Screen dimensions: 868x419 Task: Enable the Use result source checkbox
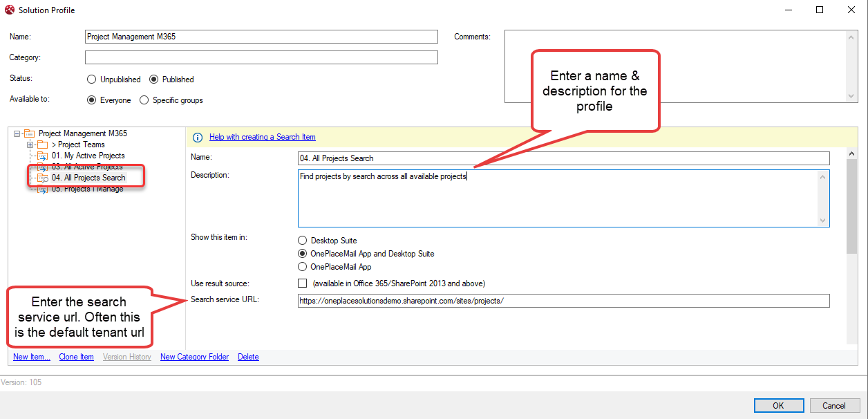pyautogui.click(x=302, y=283)
